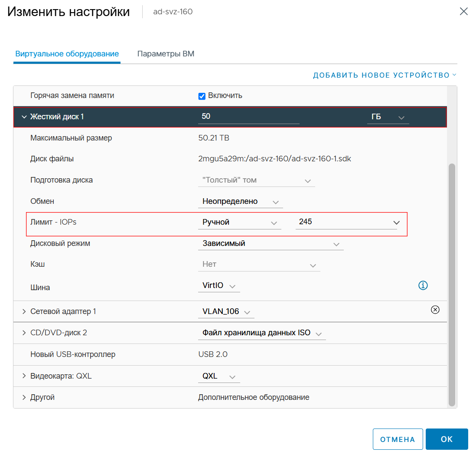476x458 pixels.
Task: Remove Сетевой адаптер 1 with circled X
Action: coord(435,310)
